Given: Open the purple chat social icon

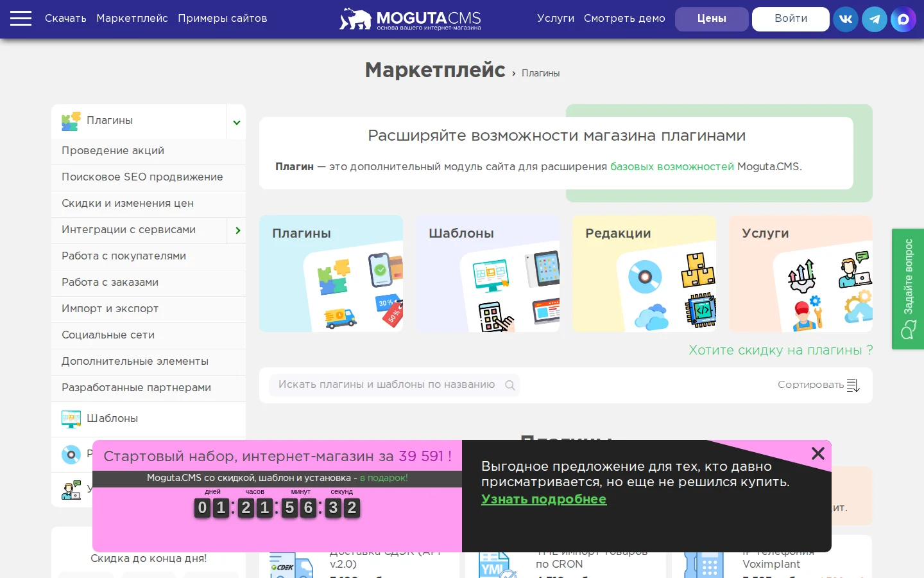Looking at the screenshot, I should pos(903,19).
